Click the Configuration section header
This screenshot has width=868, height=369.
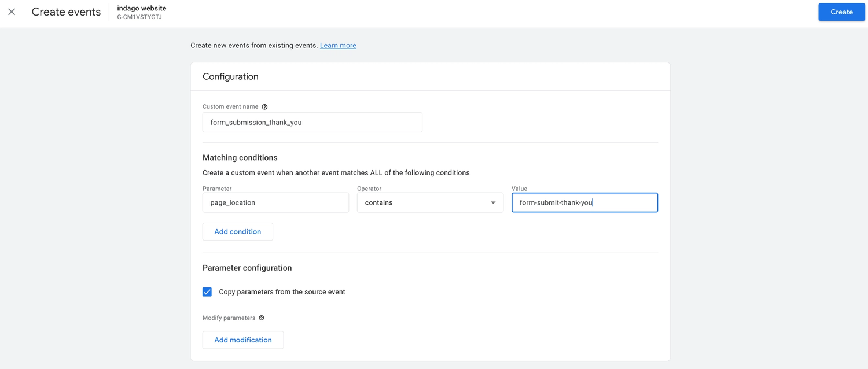pos(230,76)
